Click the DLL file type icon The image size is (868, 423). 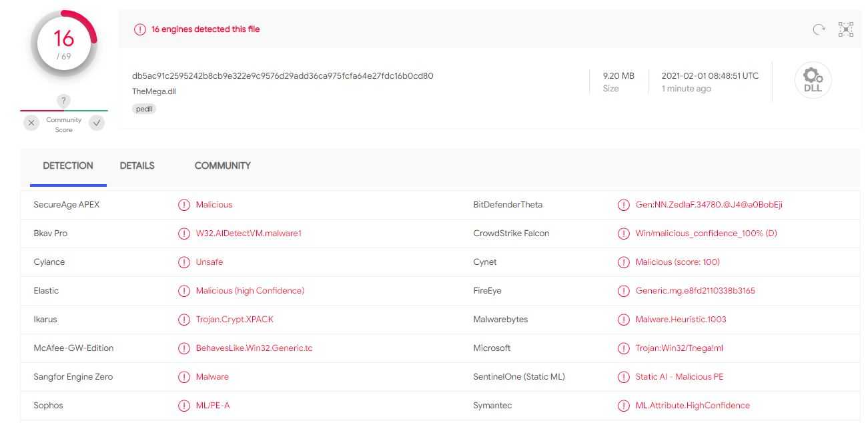point(813,81)
